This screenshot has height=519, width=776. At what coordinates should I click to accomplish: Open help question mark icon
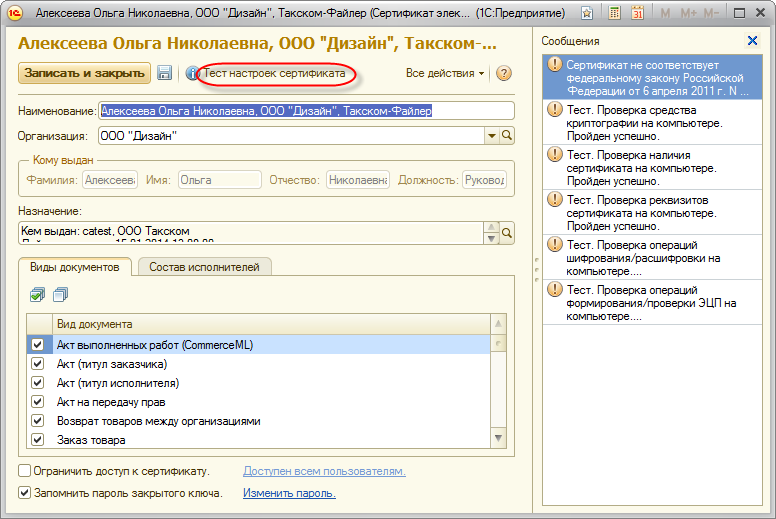[x=503, y=73]
